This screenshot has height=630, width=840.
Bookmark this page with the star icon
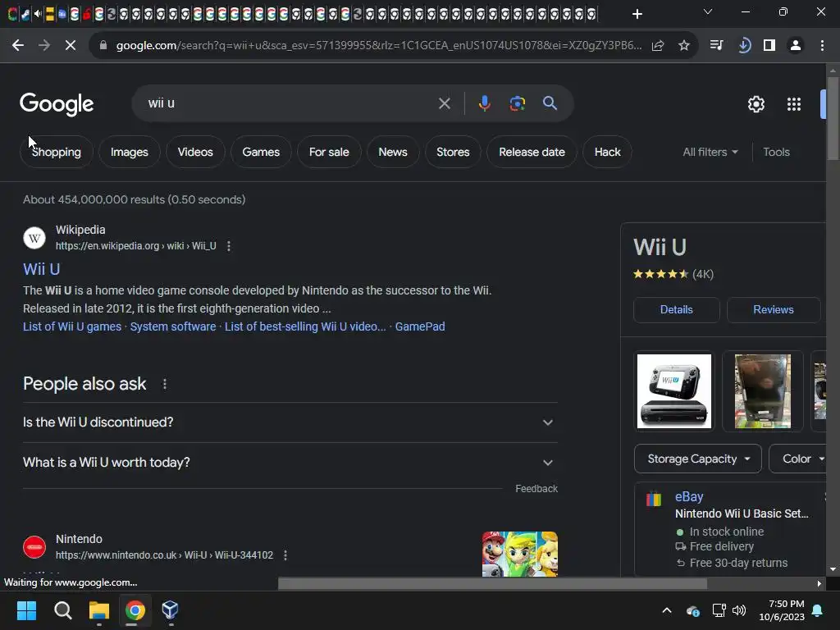click(683, 46)
